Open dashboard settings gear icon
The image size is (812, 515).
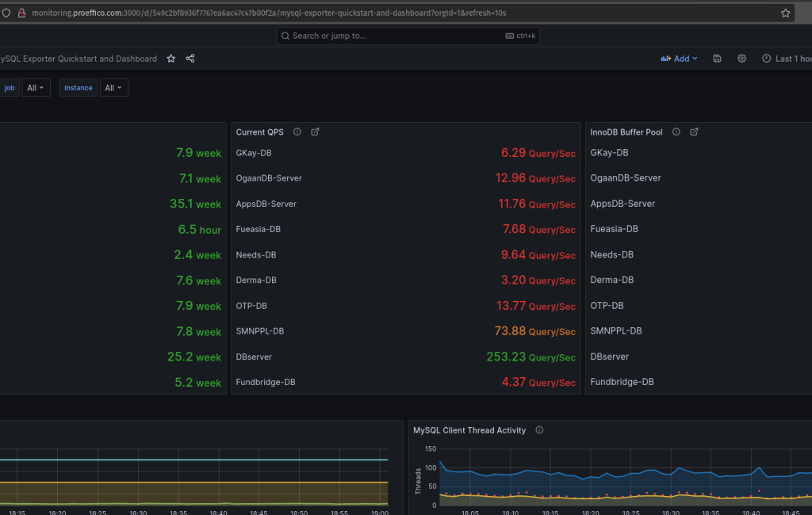click(741, 59)
